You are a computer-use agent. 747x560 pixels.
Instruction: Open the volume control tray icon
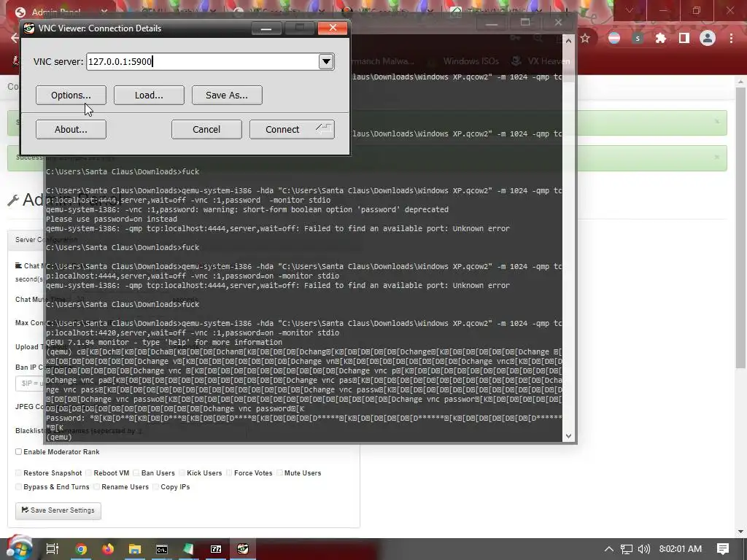tap(643, 549)
